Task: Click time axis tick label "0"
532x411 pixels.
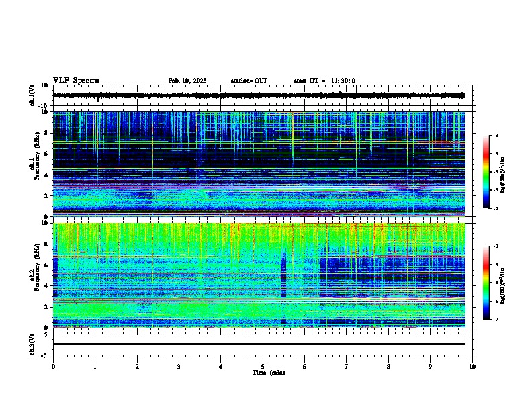Action: coord(53,367)
